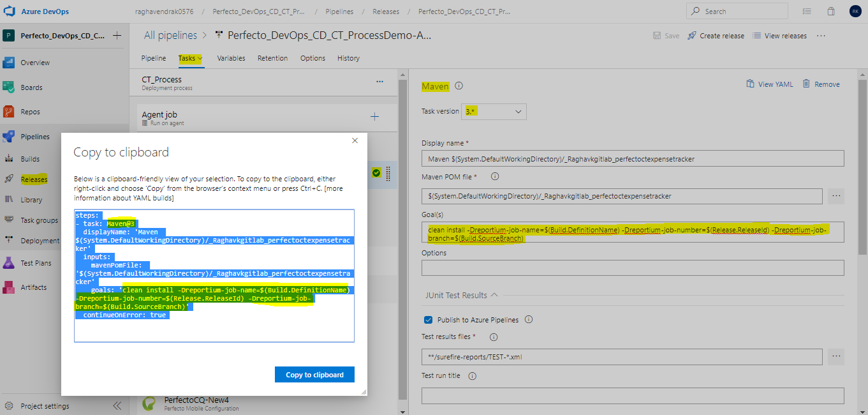Image resolution: width=868 pixels, height=415 pixels.
Task: Open raghavendrak0576 organization breadcrumb
Action: 165,11
